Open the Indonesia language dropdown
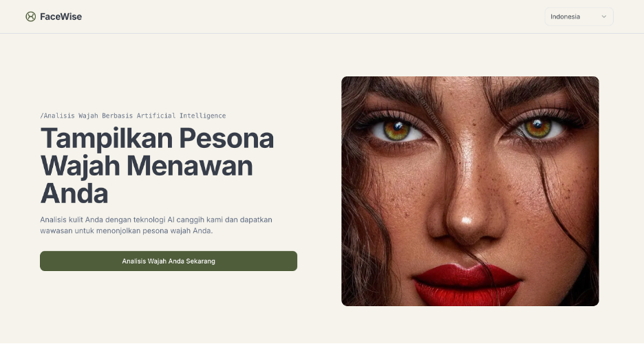This screenshot has height=344, width=644. [579, 17]
